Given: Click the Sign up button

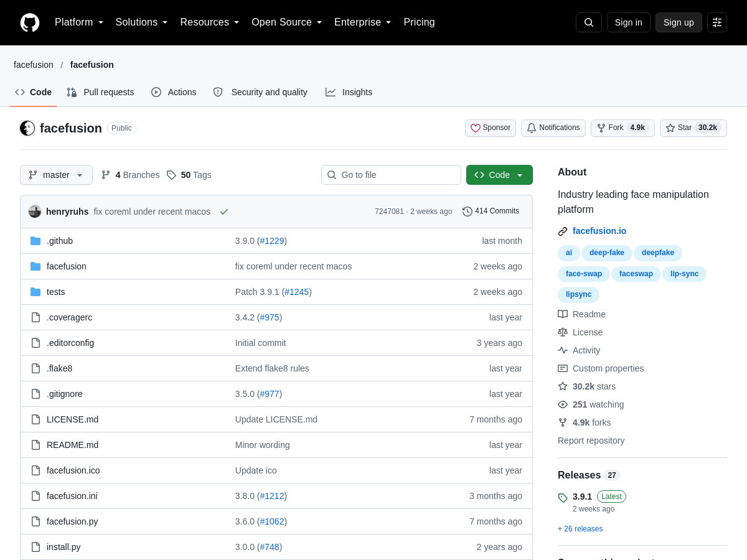Looking at the screenshot, I should tap(679, 22).
